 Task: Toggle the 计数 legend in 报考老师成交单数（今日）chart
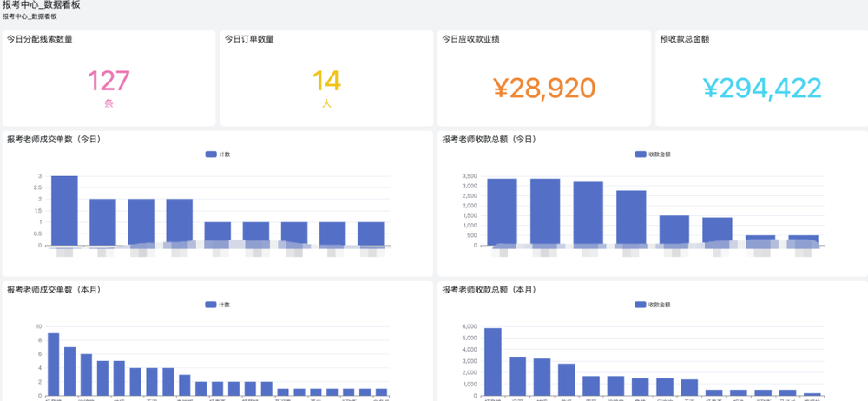point(218,154)
